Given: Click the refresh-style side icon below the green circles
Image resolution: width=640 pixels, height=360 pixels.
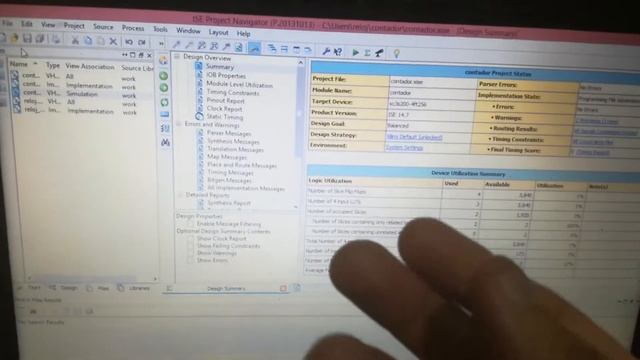Looking at the screenshot, I should point(164,102).
